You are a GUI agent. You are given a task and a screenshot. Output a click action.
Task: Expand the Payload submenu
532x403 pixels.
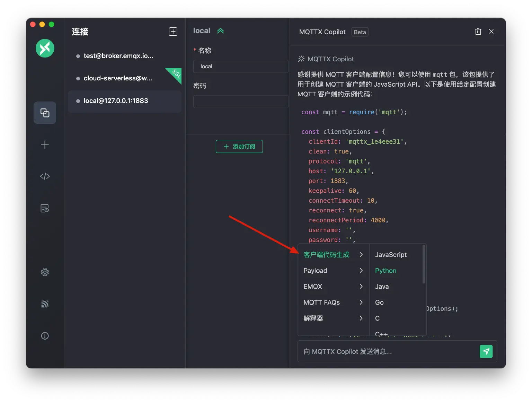pos(315,271)
